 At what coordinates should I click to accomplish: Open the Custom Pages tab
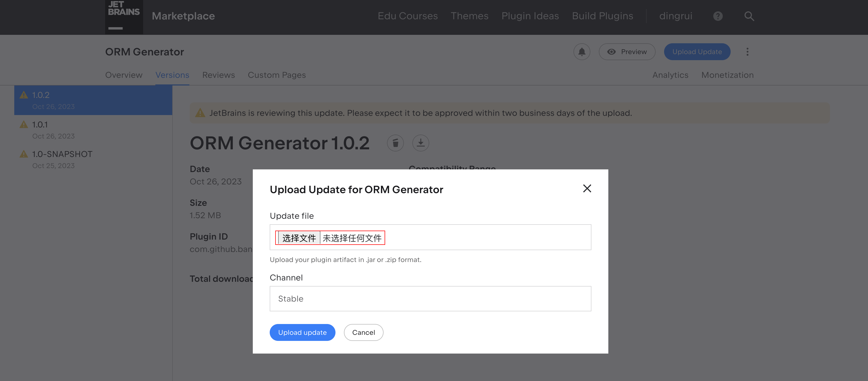point(277,75)
